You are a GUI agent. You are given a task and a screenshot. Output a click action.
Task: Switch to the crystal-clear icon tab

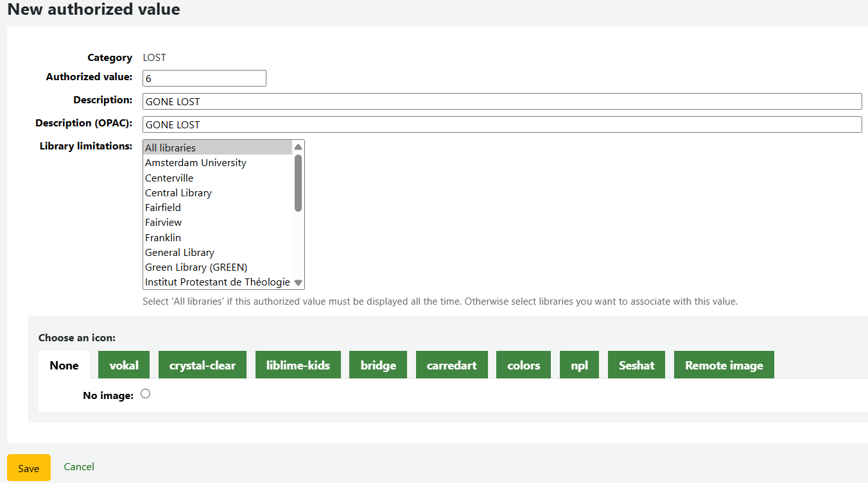click(x=202, y=365)
